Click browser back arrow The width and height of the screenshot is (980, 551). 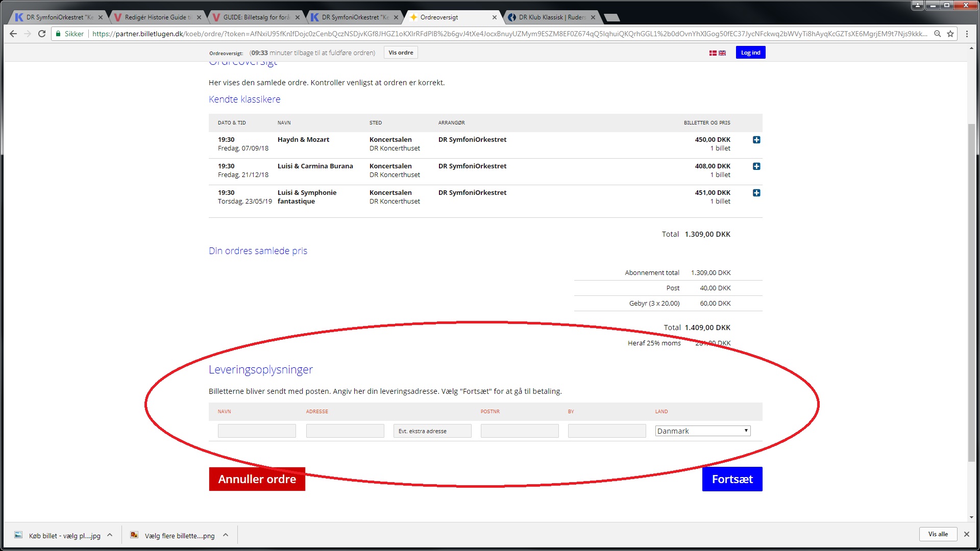point(13,34)
